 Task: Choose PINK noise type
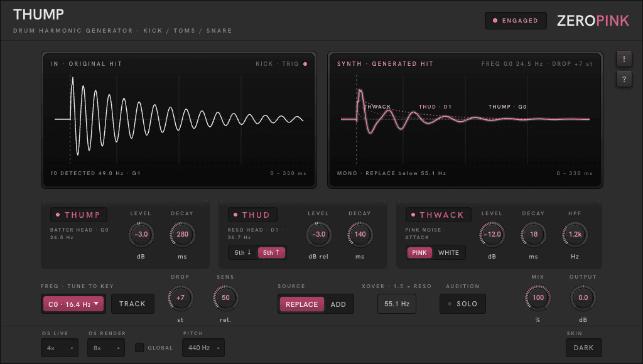(419, 252)
